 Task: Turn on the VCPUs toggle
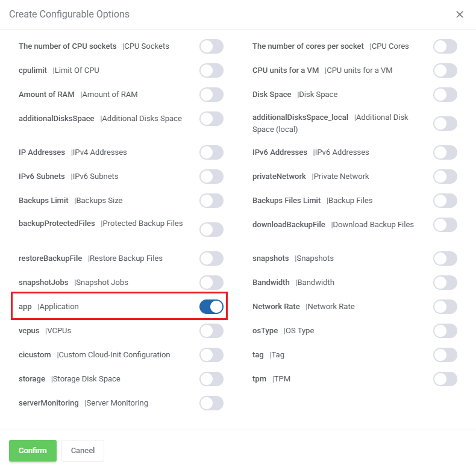point(211,331)
